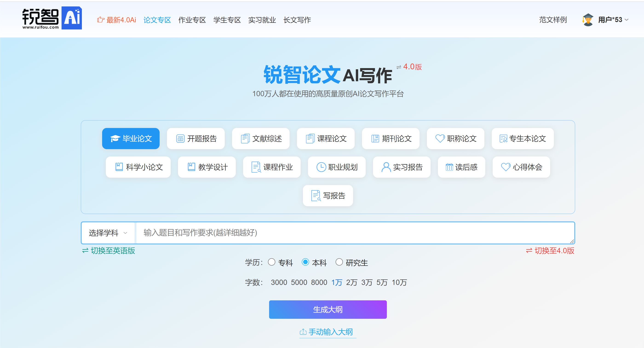Image resolution: width=644 pixels, height=348 pixels.
Task: Click the 生成大纲 button
Action: [x=328, y=310]
